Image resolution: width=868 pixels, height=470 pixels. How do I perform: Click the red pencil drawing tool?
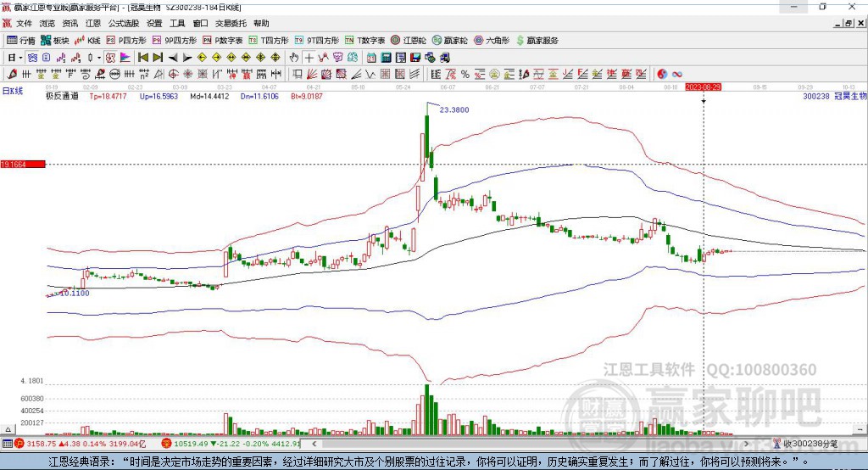12,74
